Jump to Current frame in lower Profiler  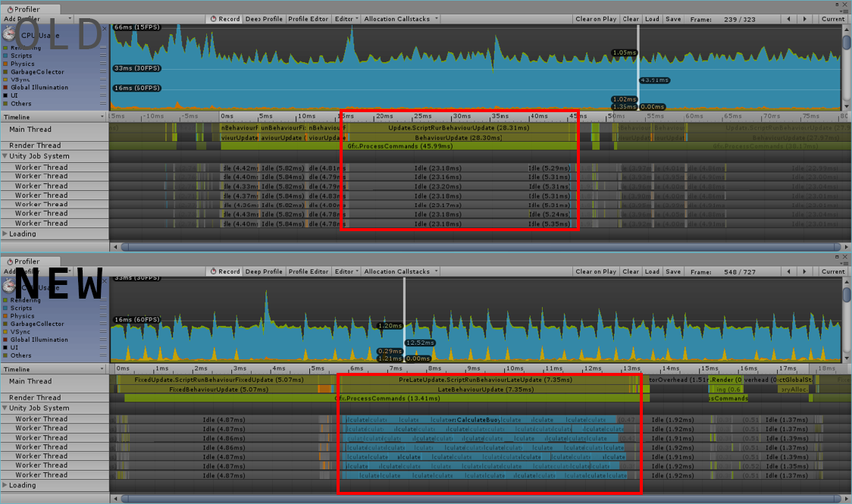click(833, 271)
